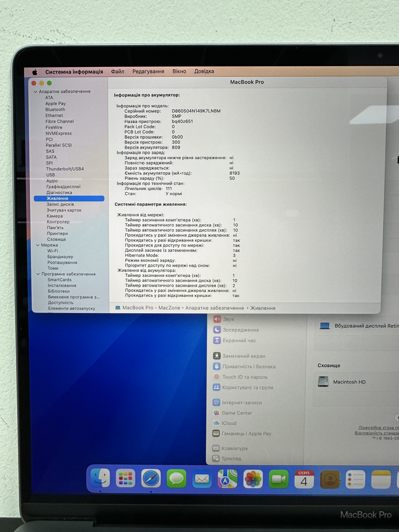Image resolution: width=399 pixels, height=532 pixels.
Task: Open Contacts from the Dock
Action: click(x=330, y=480)
